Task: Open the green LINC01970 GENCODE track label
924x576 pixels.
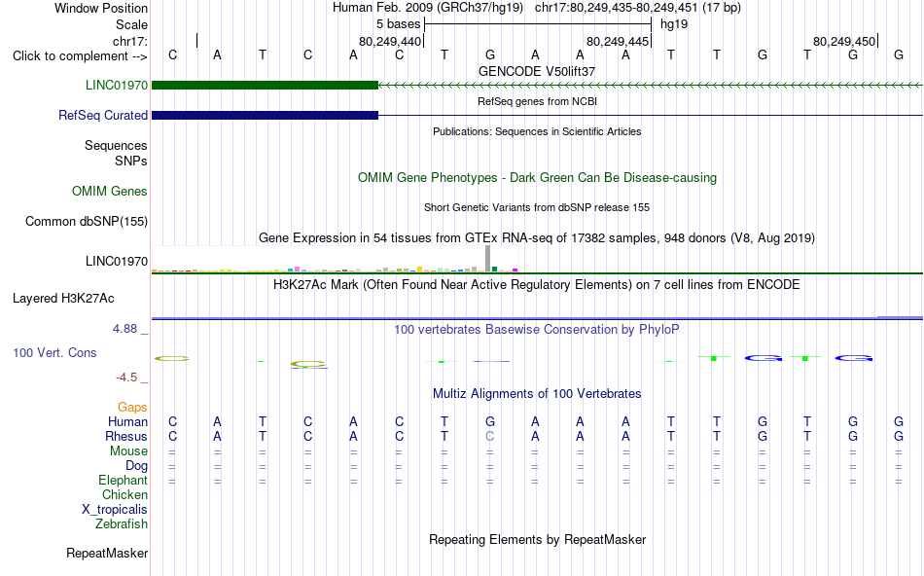Action: [x=117, y=85]
